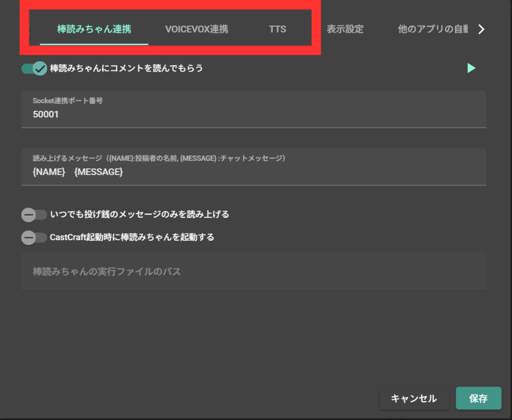Toggle 棒読みちゃんにコメントを読んでもらう switch
Screen dimensions: 512x420
(x=34, y=68)
